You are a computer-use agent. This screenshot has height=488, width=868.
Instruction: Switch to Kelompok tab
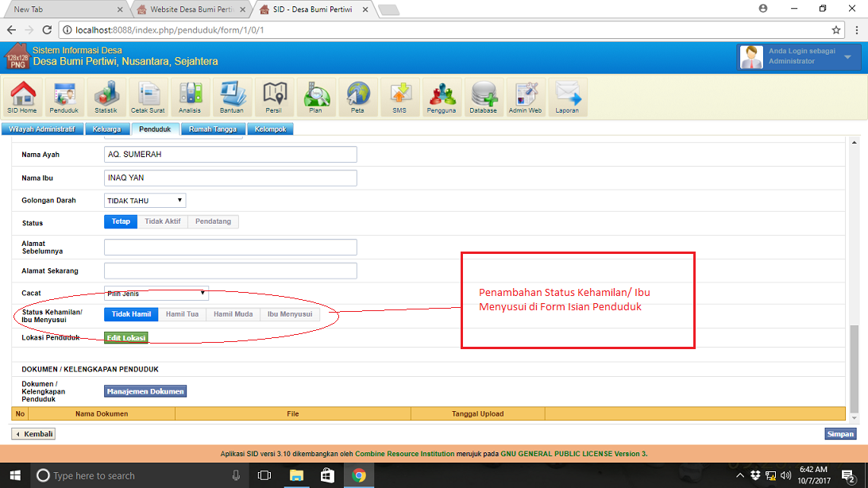270,129
